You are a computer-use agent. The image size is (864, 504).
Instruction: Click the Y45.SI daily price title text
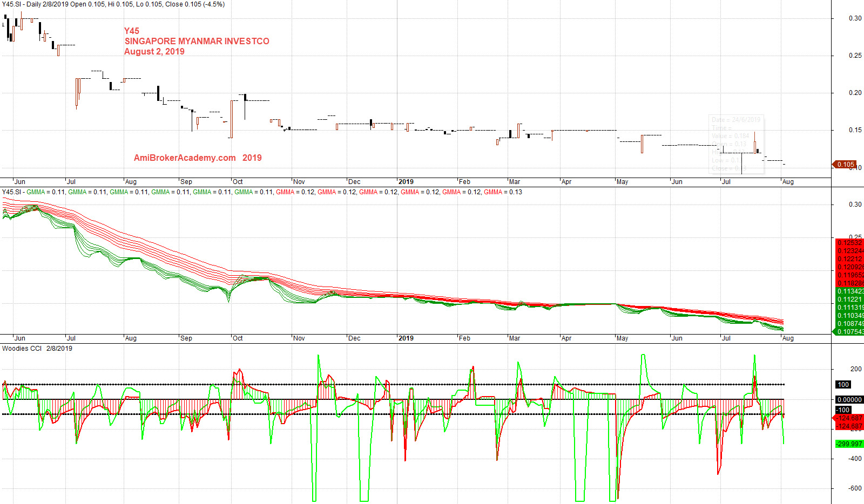pyautogui.click(x=113, y=4)
